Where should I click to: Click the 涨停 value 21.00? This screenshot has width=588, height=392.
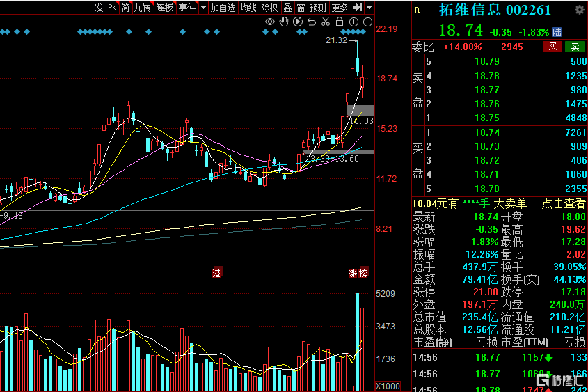485,292
